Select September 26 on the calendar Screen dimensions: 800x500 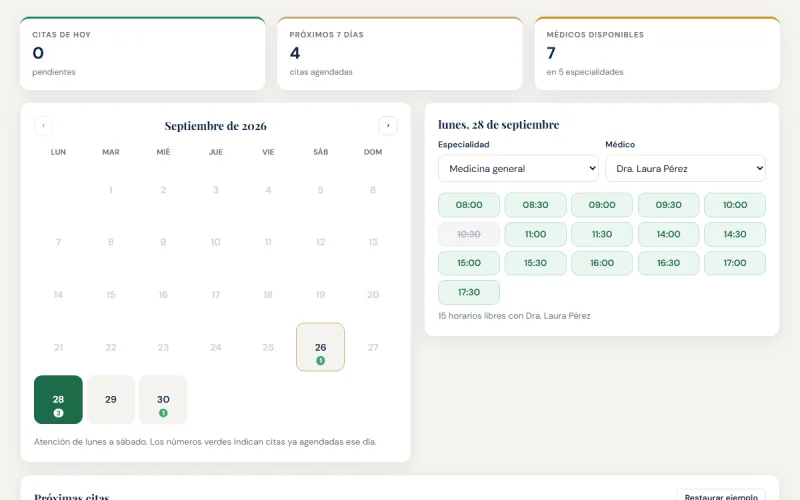coord(320,347)
